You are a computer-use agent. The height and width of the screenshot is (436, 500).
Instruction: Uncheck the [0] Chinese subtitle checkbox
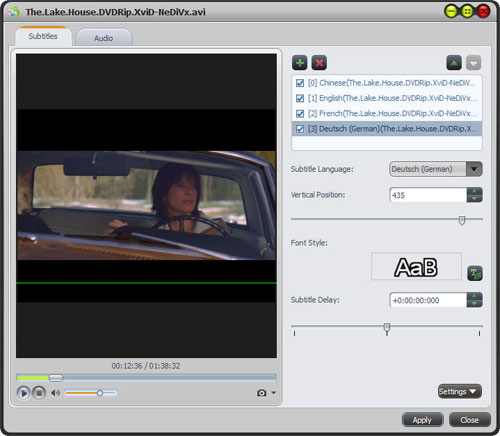click(x=300, y=83)
